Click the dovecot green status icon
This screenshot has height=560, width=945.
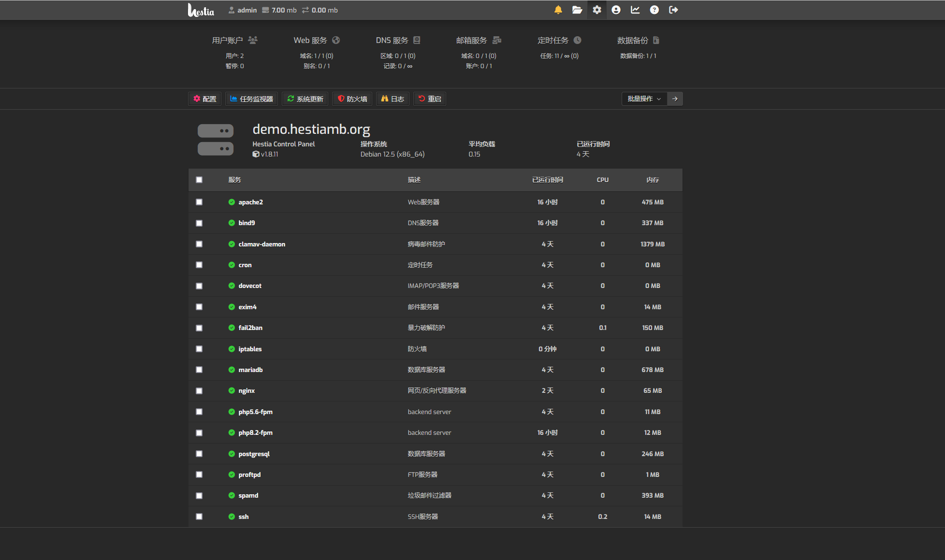232,286
